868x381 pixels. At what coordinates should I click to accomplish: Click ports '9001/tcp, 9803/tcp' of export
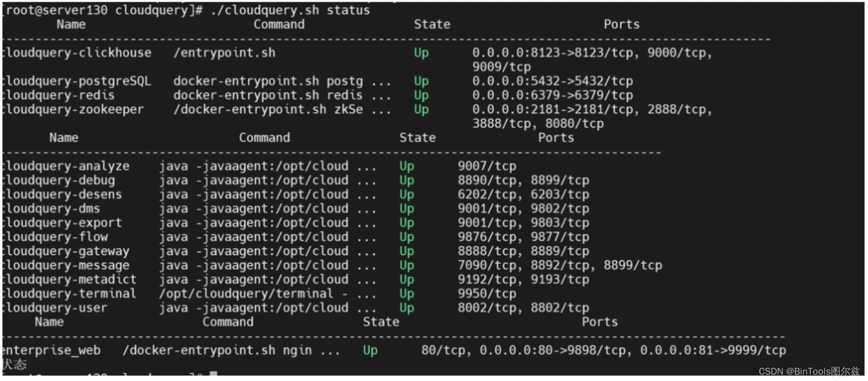pyautogui.click(x=524, y=223)
